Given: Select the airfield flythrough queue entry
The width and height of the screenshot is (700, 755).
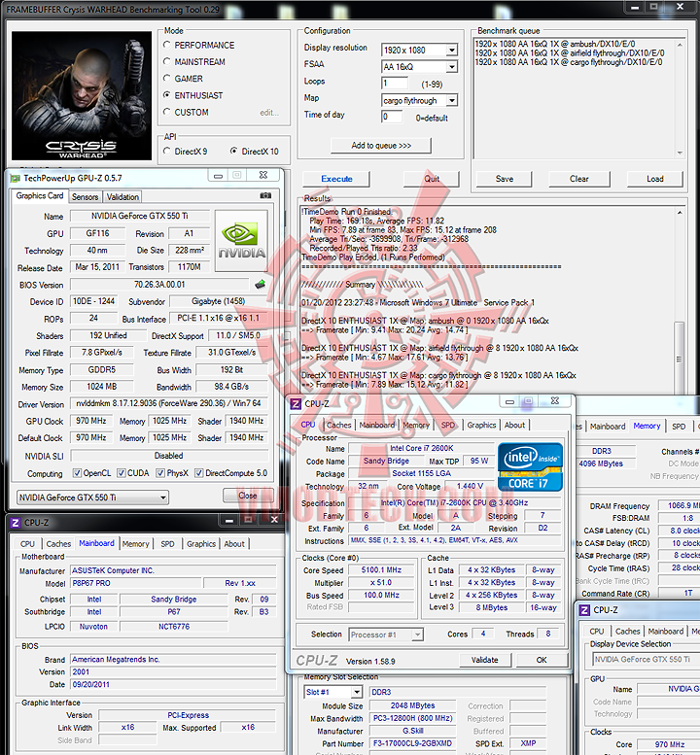Looking at the screenshot, I should pyautogui.click(x=570, y=53).
